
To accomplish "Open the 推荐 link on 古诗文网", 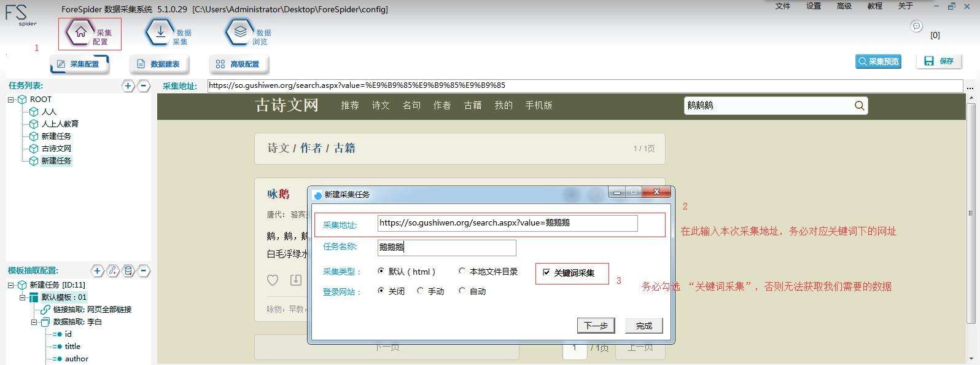I will [x=350, y=106].
